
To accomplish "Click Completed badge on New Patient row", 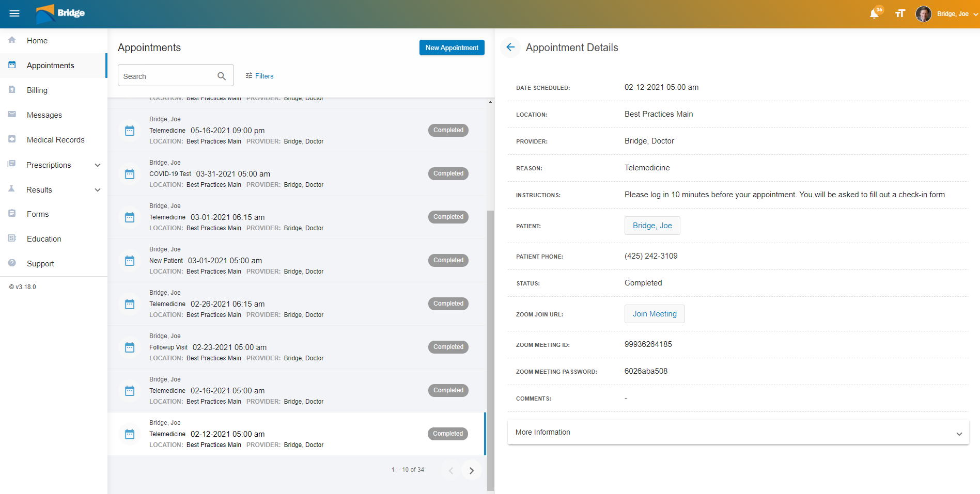I will click(x=448, y=260).
